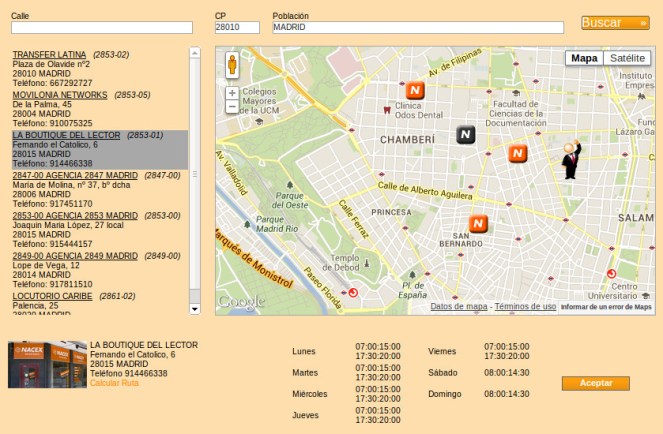663x434 pixels.
Task: Open Calcular Ruta link
Action: 114,383
